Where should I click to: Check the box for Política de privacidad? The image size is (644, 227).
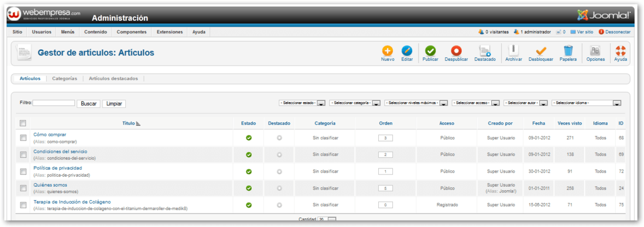[23, 171]
